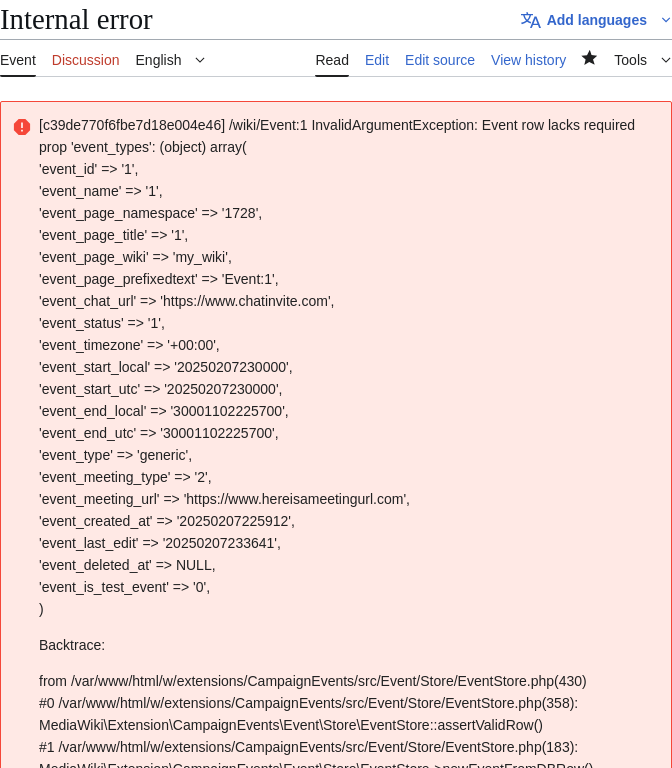This screenshot has height=768, width=672.
Task: Click the translate icon beside Add languages
Action: pyautogui.click(x=530, y=20)
